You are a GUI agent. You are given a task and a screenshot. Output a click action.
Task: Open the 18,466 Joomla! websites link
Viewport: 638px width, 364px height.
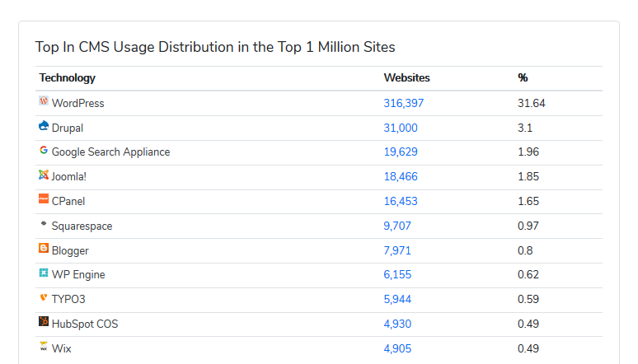tap(401, 176)
